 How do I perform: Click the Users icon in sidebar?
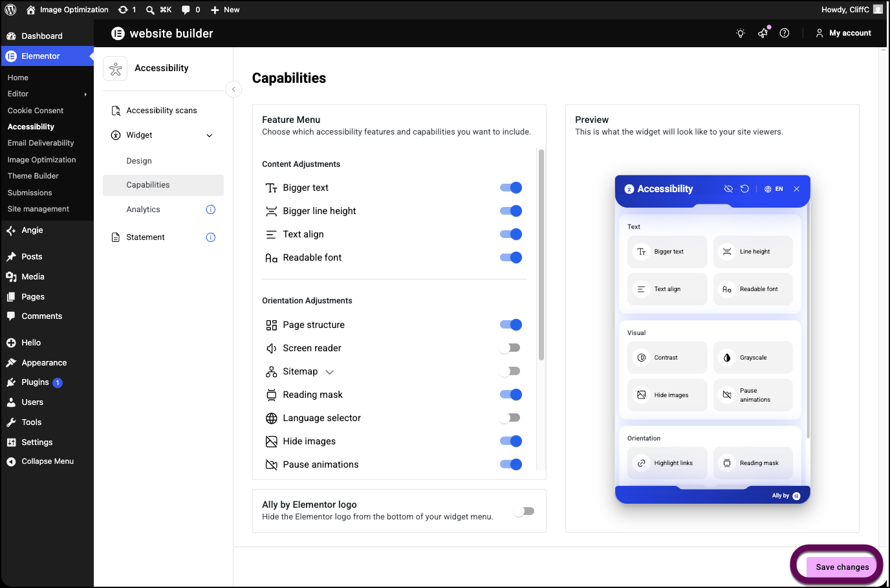point(11,402)
